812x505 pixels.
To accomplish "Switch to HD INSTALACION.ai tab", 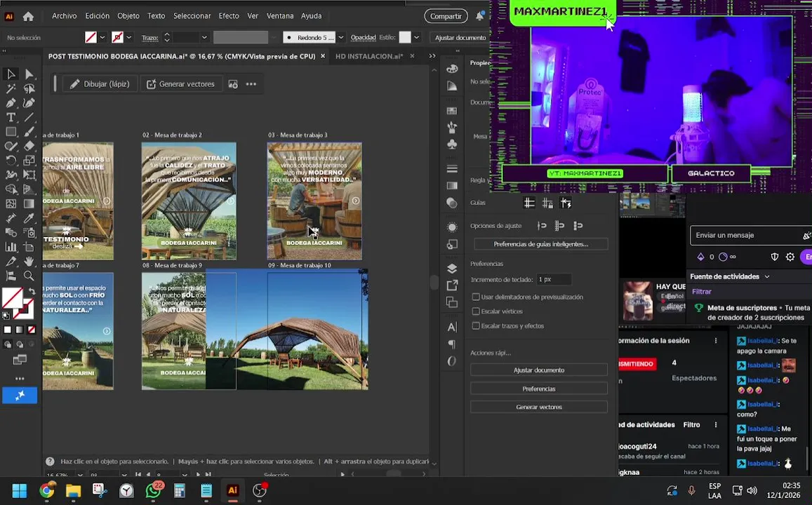I will tap(369, 56).
